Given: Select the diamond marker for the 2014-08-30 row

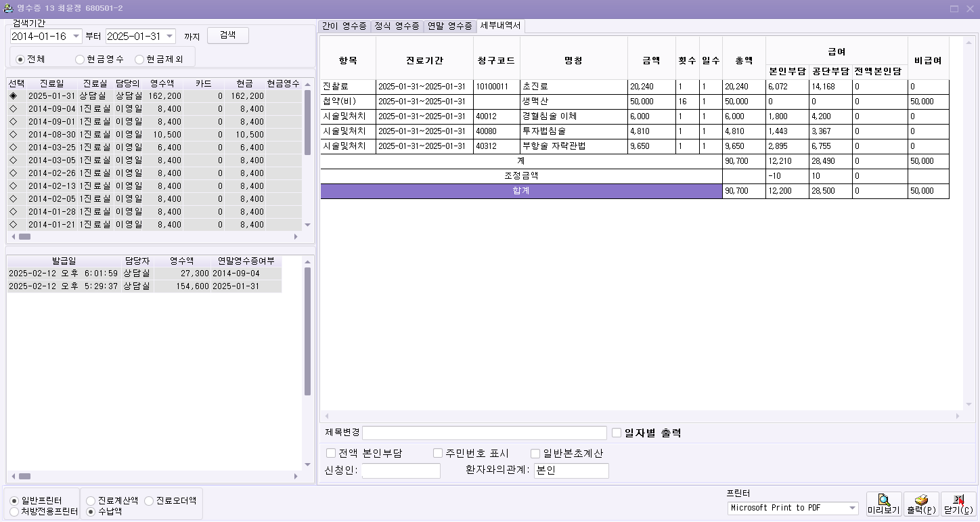Looking at the screenshot, I should (x=13, y=135).
